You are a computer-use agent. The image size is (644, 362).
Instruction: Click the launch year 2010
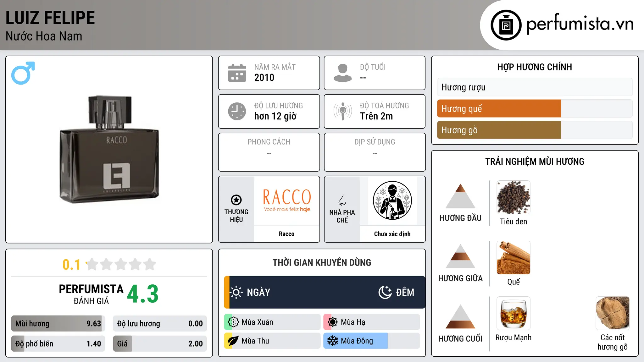point(264,78)
